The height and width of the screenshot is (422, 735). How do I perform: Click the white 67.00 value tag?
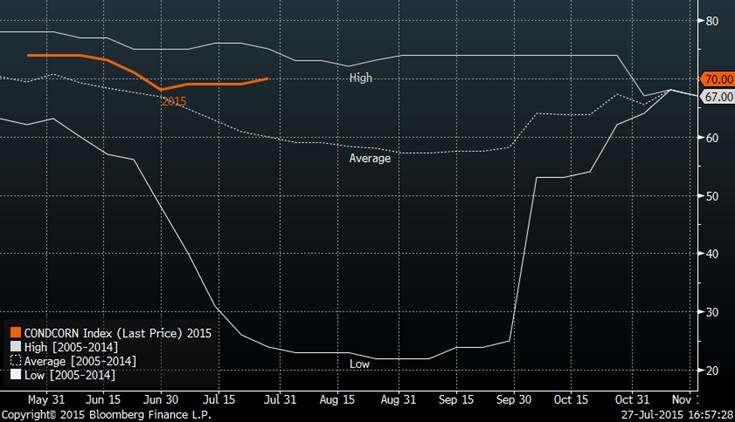(x=718, y=97)
